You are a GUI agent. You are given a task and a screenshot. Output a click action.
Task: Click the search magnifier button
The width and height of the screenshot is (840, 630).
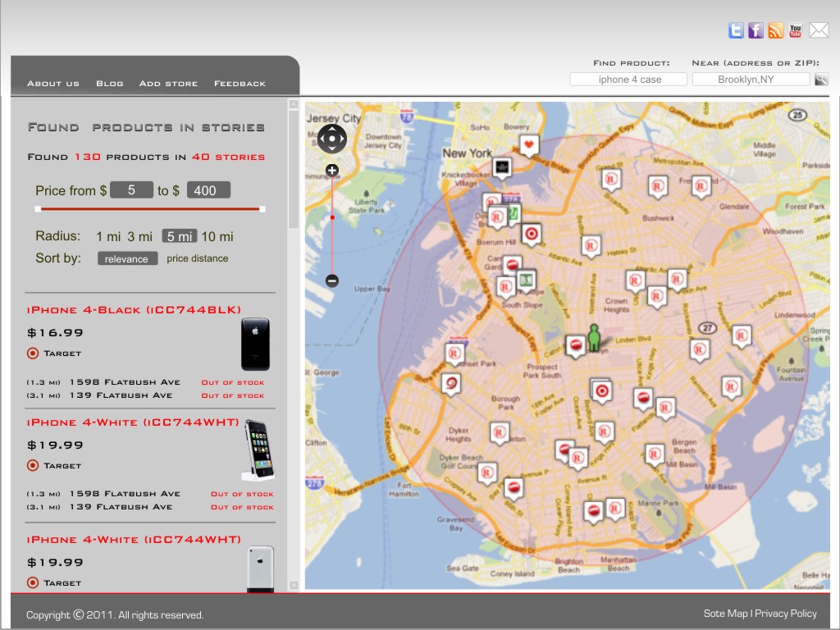coord(821,80)
